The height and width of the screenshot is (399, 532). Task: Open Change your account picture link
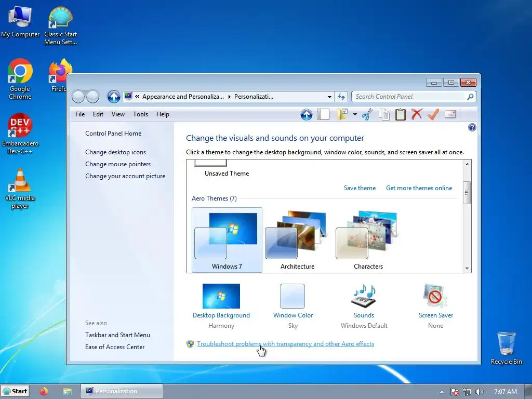[x=125, y=176]
